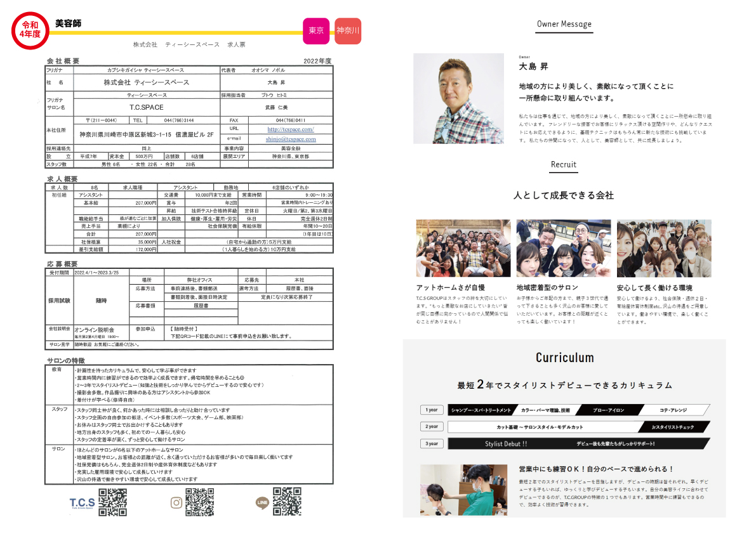This screenshot has height=534, width=756.
Task: Click the 大島 昇 name beside the portrait
Action: click(x=533, y=67)
